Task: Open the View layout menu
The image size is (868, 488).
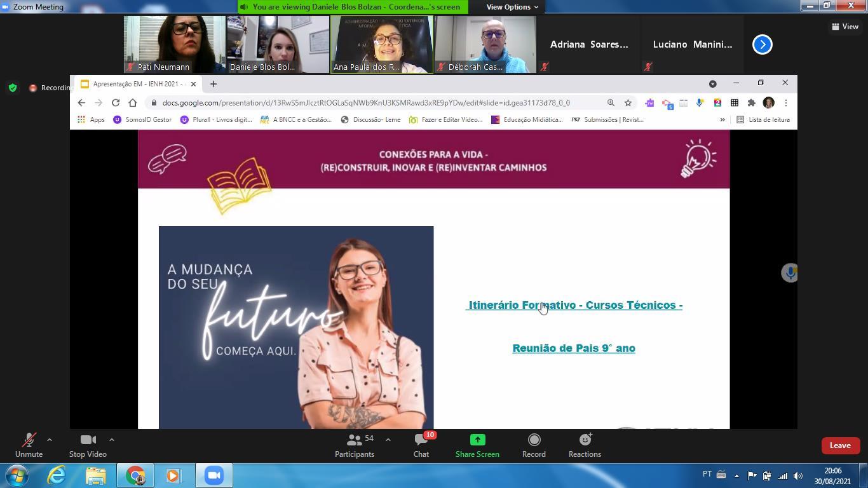Action: (845, 27)
